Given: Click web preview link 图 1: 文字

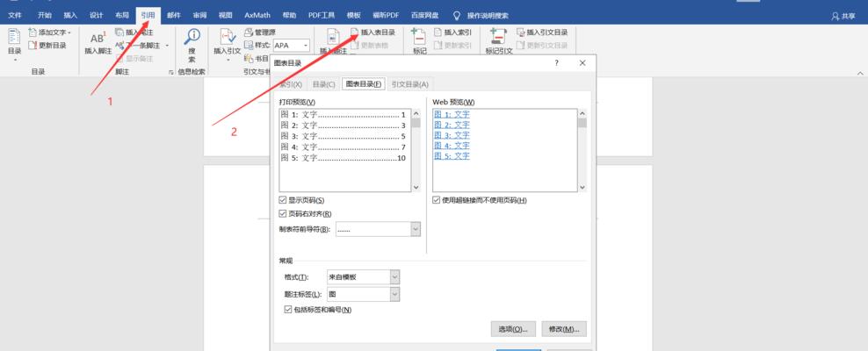Looking at the screenshot, I should pyautogui.click(x=452, y=114).
